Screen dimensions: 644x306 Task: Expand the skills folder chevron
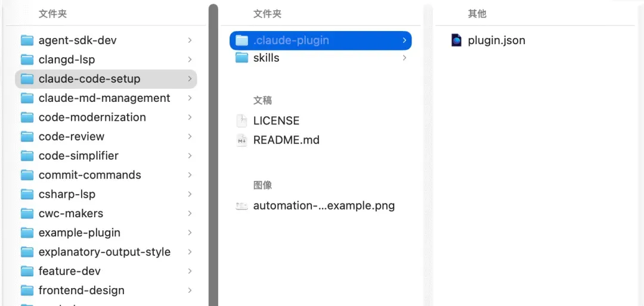pyautogui.click(x=404, y=58)
